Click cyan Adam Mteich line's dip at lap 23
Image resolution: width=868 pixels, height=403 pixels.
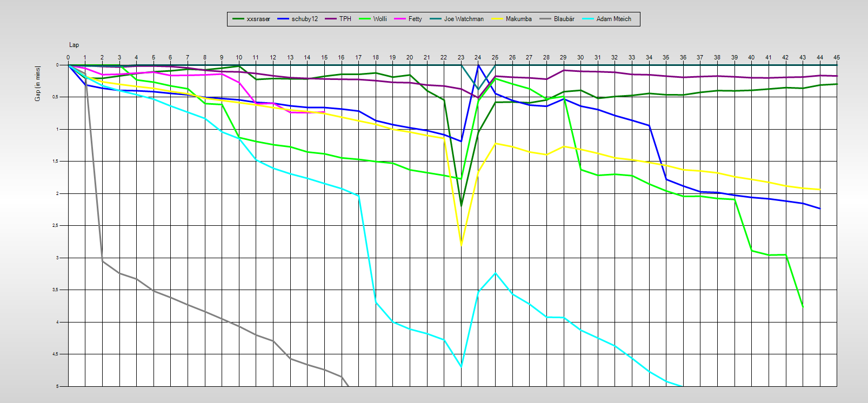tap(461, 367)
